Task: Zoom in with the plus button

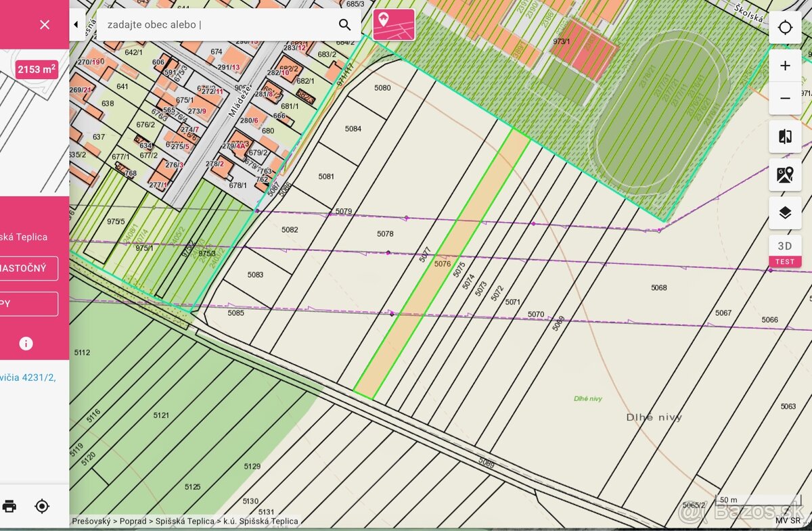Action: point(785,66)
